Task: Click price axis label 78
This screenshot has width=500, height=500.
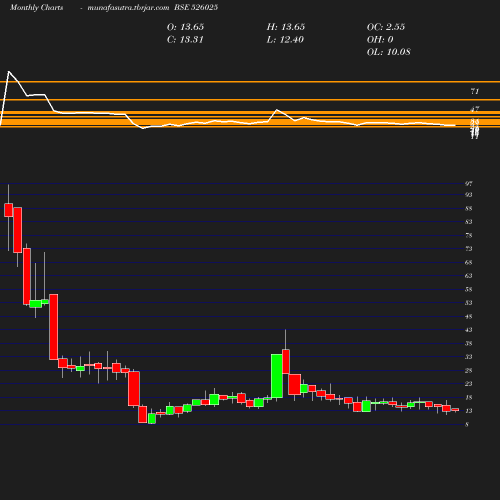Action: click(x=469, y=236)
